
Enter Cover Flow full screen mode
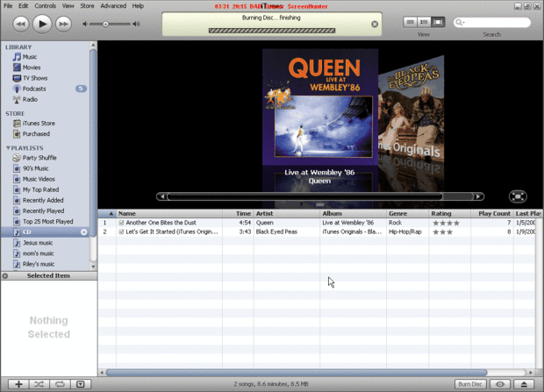click(x=518, y=196)
